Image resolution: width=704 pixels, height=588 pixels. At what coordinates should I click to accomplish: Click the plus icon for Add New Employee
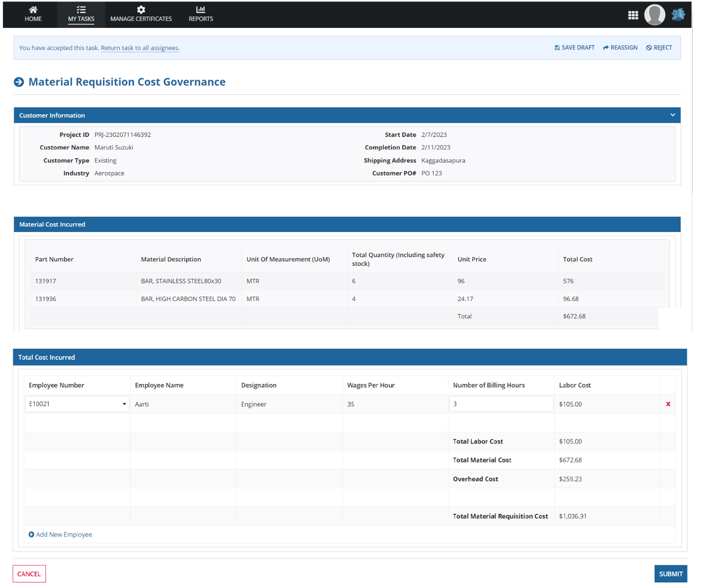tap(31, 534)
